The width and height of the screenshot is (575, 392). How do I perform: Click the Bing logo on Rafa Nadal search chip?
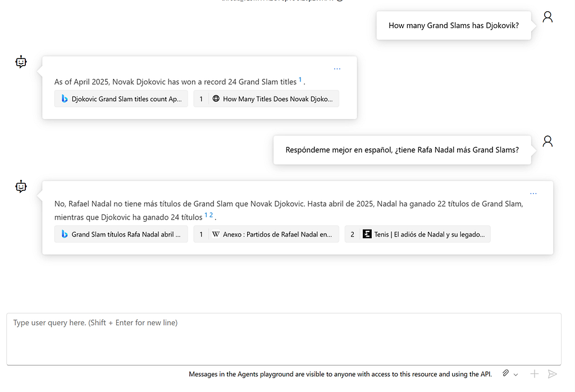[x=65, y=234]
